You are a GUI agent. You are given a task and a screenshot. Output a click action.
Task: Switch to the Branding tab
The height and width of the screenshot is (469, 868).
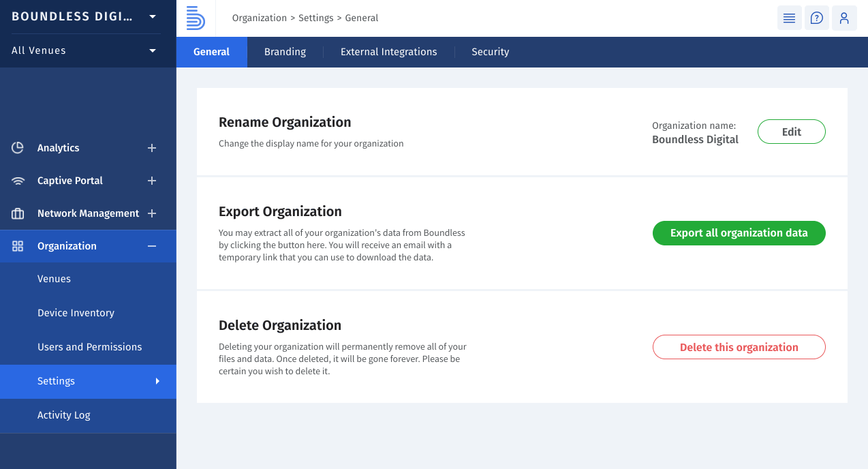tap(285, 52)
